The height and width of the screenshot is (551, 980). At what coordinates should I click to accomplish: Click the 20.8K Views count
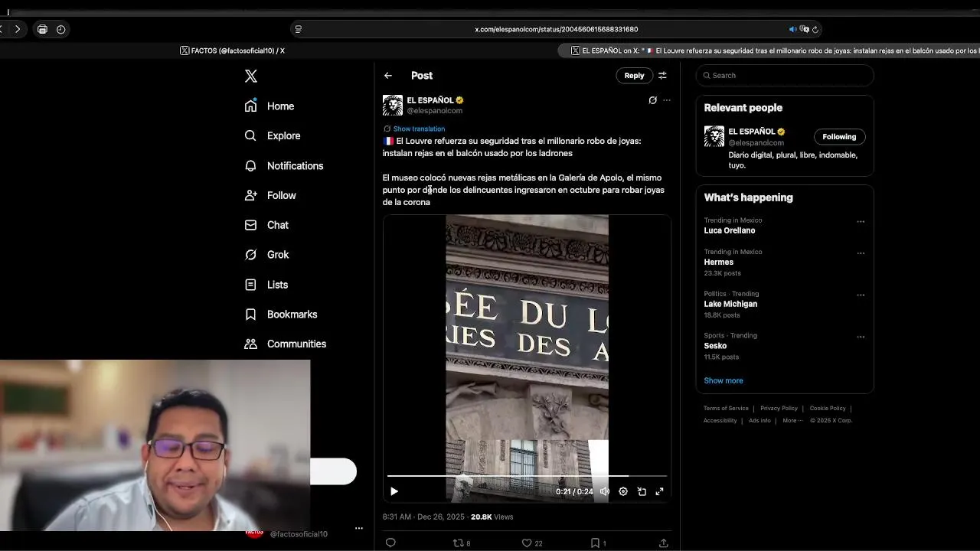point(492,517)
